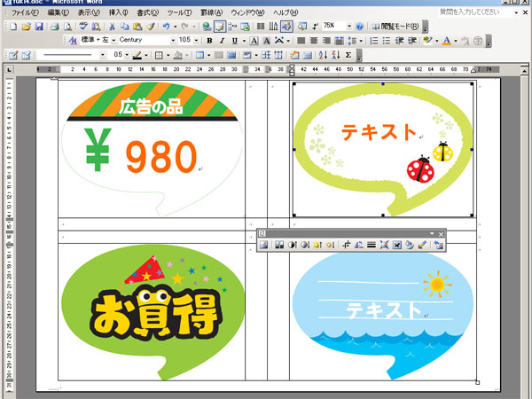Click Insert Picture on floating toolbar
Screen dimensions: 532x399
point(264,245)
